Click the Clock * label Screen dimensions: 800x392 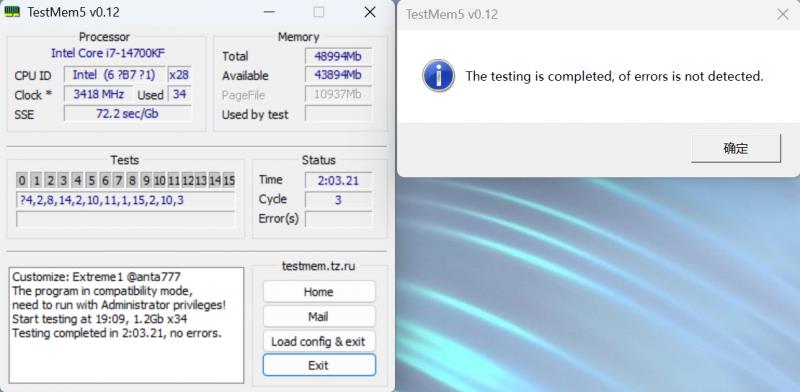[x=33, y=95]
